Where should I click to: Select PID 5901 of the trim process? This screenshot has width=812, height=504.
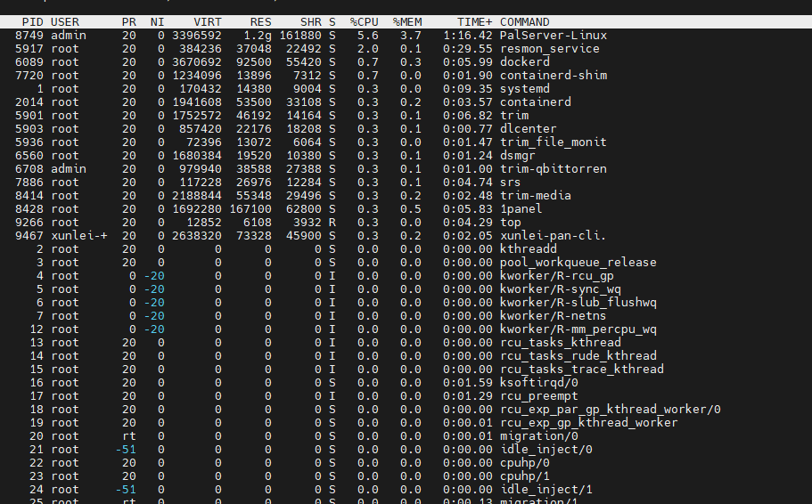pos(29,116)
